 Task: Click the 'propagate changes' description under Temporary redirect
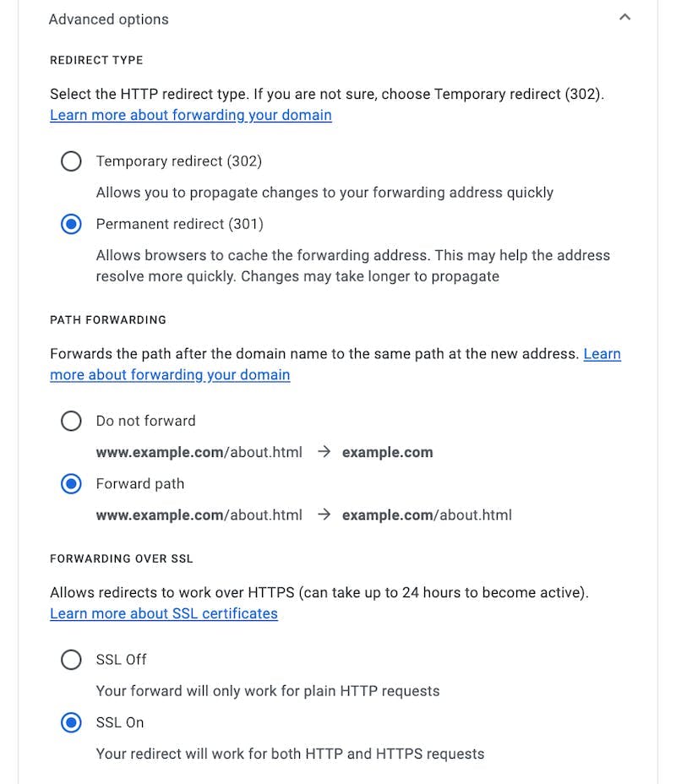324,193
